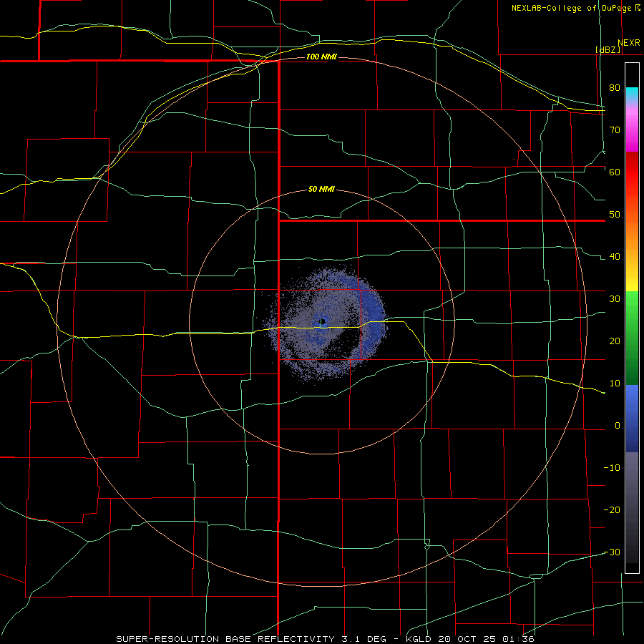
Task: Click the 40 value on the dBZ scale
Action: tap(615, 257)
